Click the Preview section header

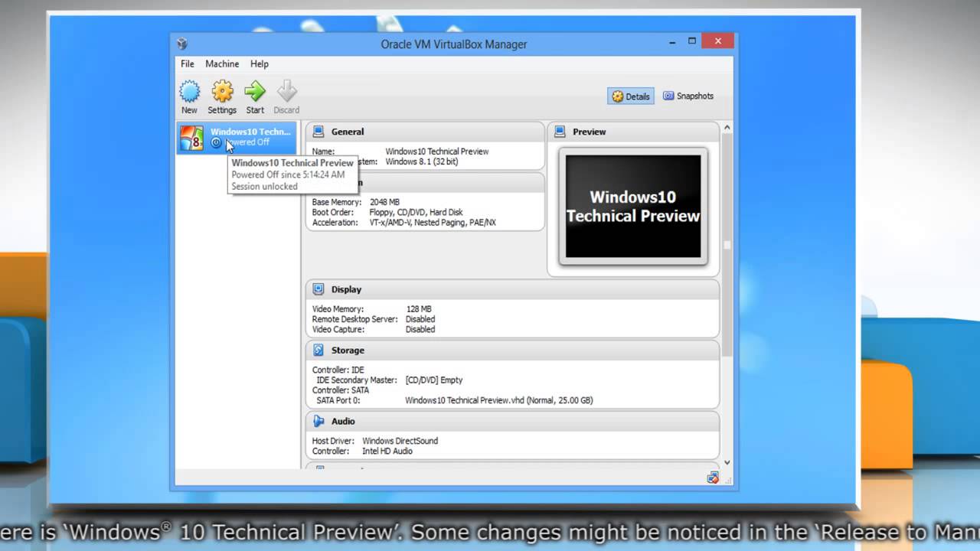pyautogui.click(x=633, y=132)
